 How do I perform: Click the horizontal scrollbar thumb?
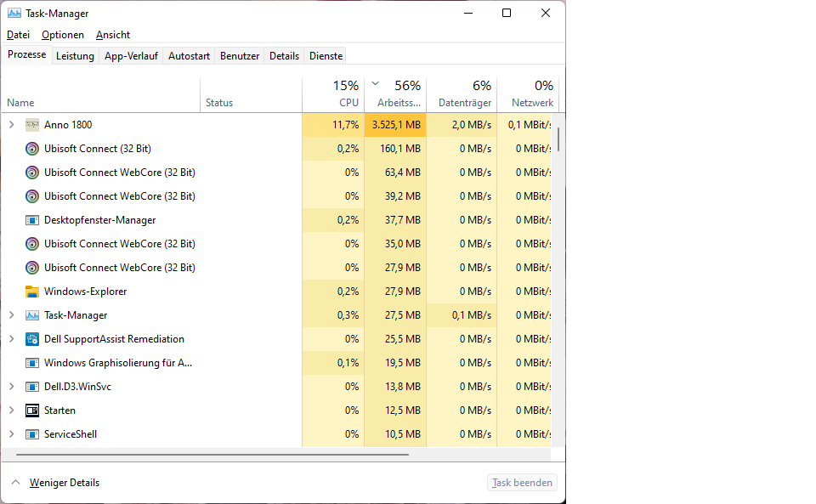212,455
